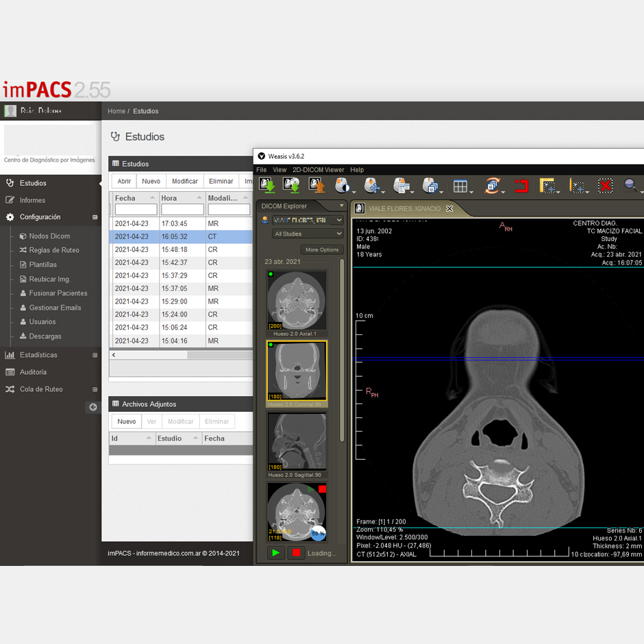Click the red rotate/reset icon in Weasis toolbar
The height and width of the screenshot is (644, 644).
(x=521, y=186)
